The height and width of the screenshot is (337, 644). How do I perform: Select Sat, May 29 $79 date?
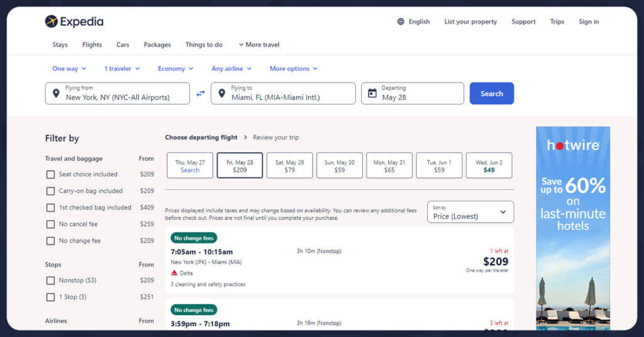tap(289, 165)
